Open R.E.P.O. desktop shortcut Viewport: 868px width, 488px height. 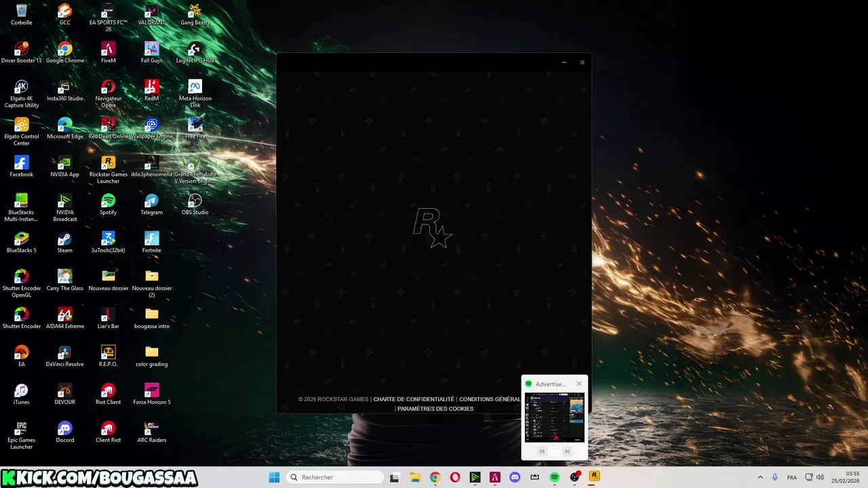(x=108, y=356)
